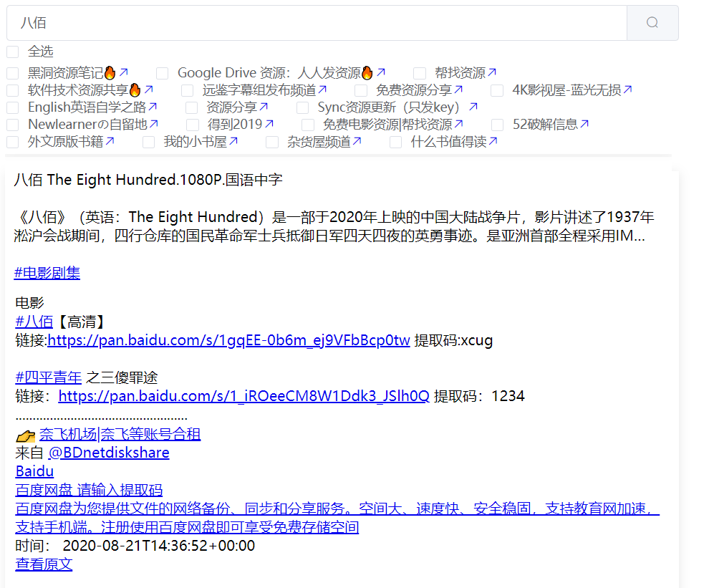Open the #八佰 hashtag link

click(34, 322)
